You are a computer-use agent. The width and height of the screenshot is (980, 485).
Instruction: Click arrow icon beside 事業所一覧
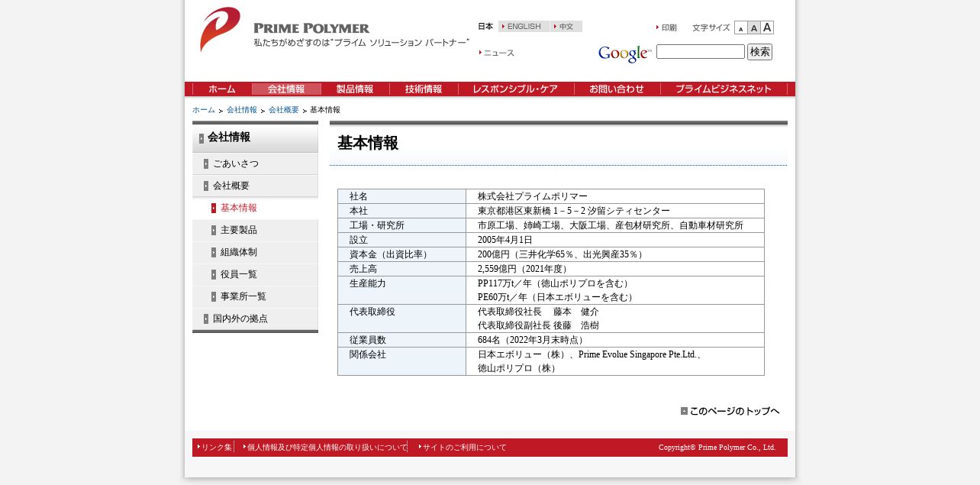(x=214, y=297)
